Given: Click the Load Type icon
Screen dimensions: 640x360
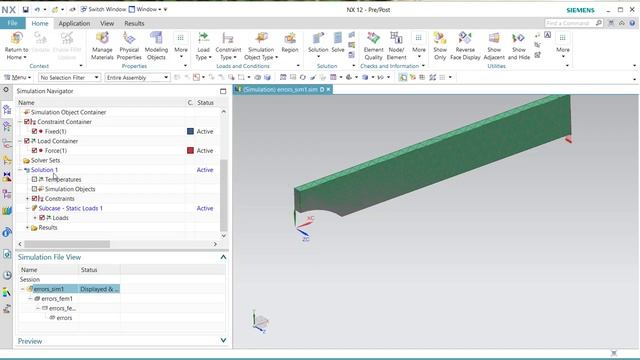Looking at the screenshot, I should [x=203, y=38].
